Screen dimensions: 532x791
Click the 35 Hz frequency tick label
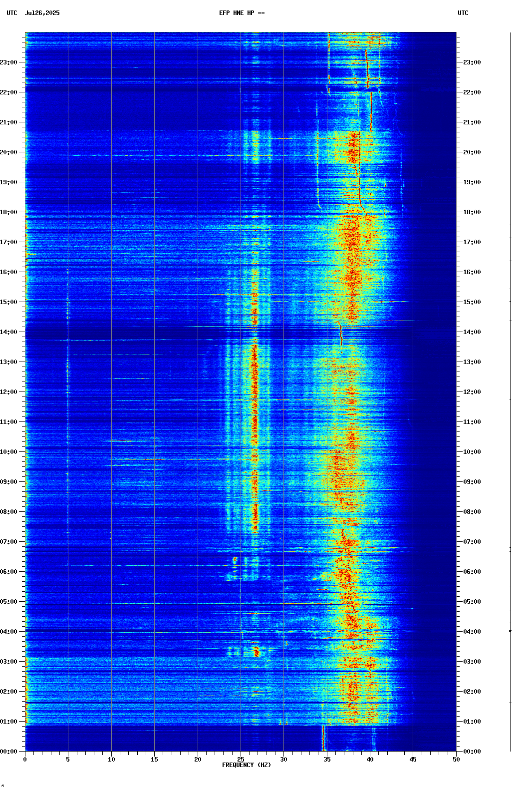(x=327, y=760)
